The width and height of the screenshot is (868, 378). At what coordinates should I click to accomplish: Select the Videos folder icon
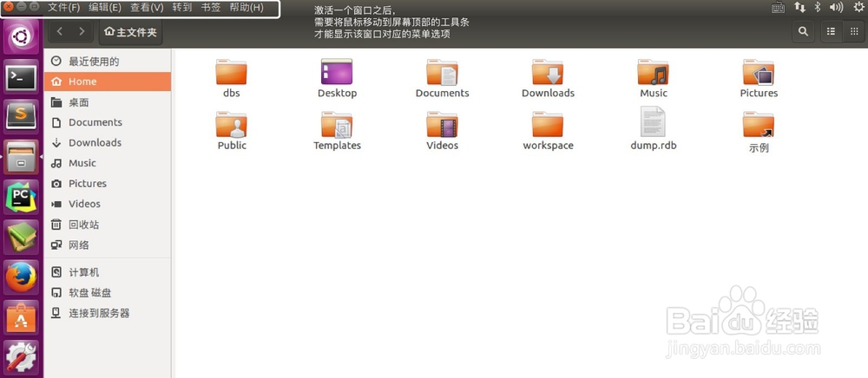pos(443,124)
